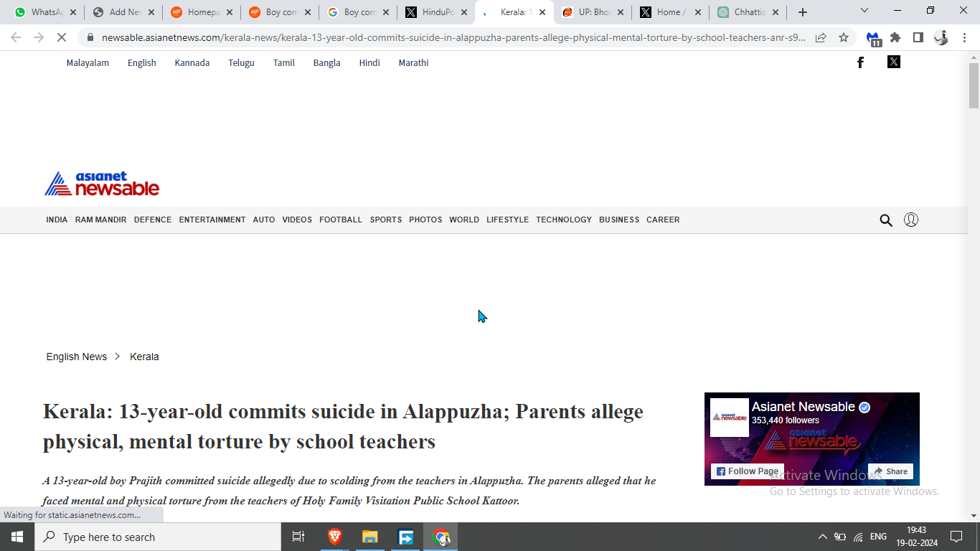Screen dimensions: 980x551
Task: Select the RAM MANDIR menu item
Action: pos(100,220)
